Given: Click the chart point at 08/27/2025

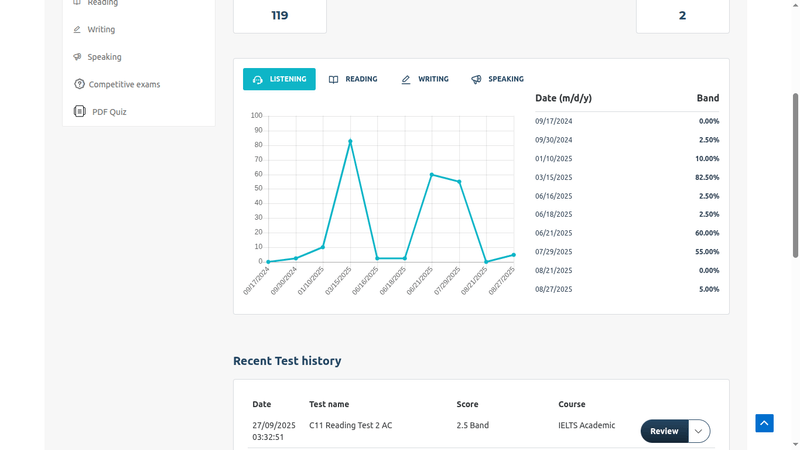Looking at the screenshot, I should point(514,255).
